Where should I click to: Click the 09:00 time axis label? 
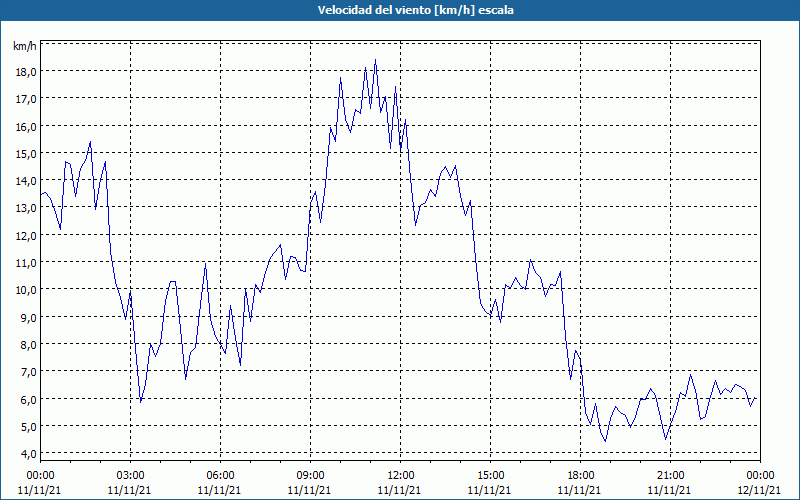click(310, 476)
